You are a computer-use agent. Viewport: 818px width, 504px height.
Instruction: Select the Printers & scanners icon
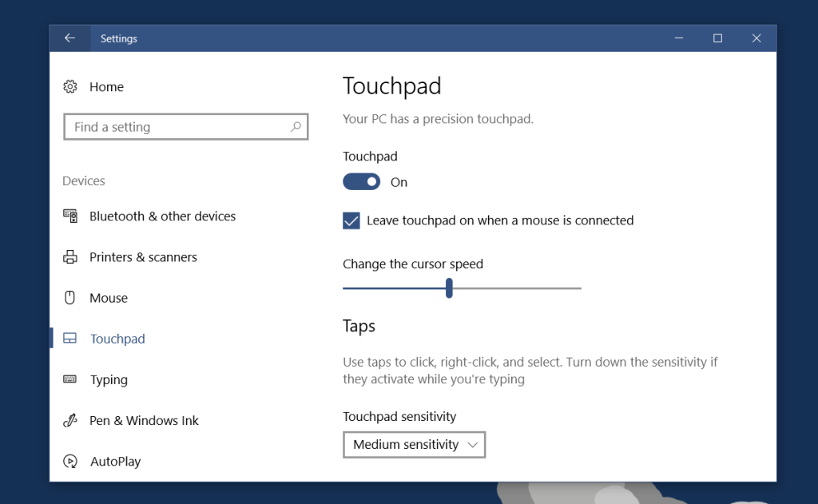[x=71, y=256]
